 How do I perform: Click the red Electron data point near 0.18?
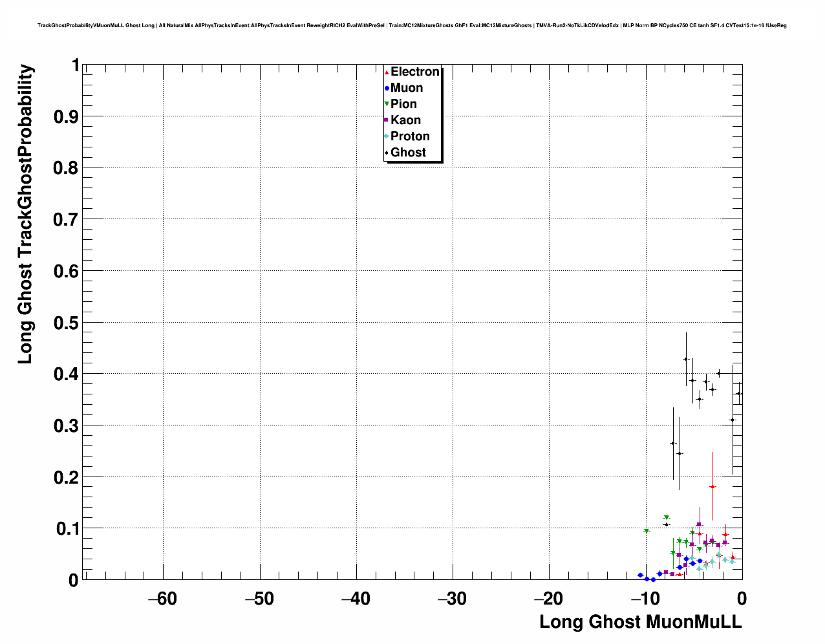(712, 486)
